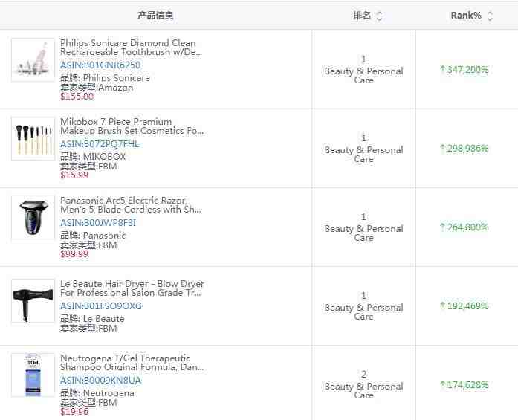The width and height of the screenshot is (518, 420).
Task: Open Philips Sonicare Diamond Clean product title
Action: pyautogui.click(x=131, y=48)
